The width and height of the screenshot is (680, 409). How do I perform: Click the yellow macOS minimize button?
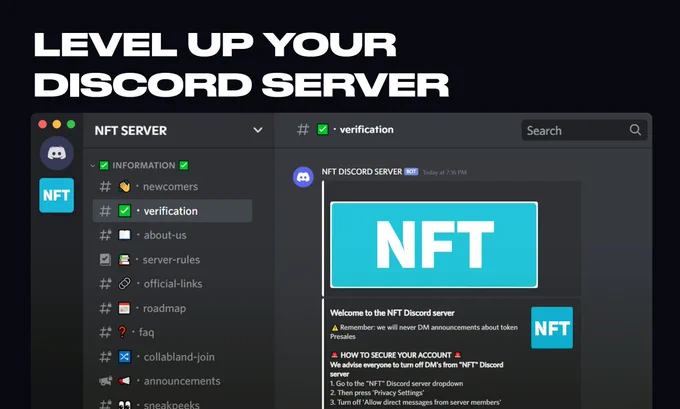coord(57,124)
